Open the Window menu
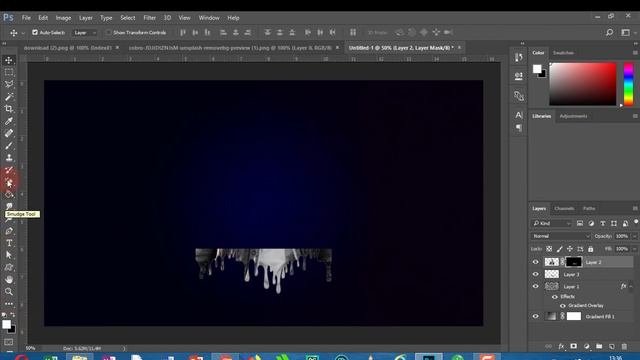Viewport: 640px width, 360px height. (x=209, y=18)
